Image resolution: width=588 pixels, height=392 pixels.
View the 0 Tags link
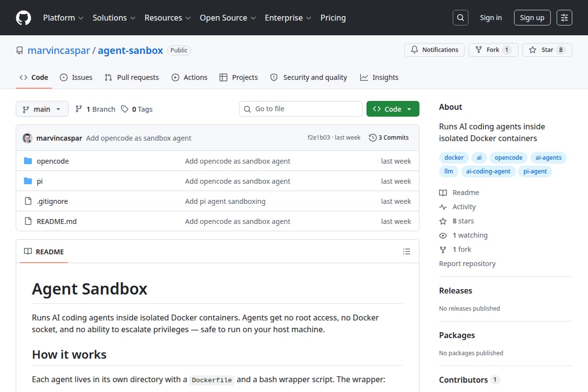(137, 109)
